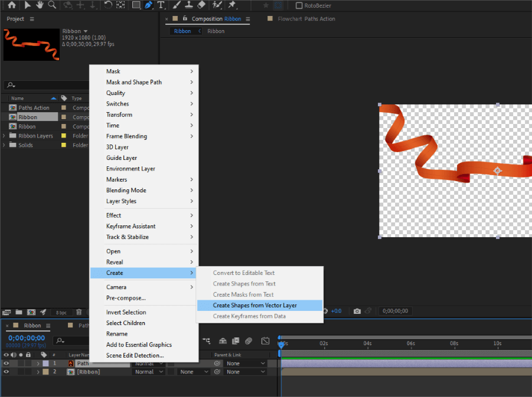The width and height of the screenshot is (532, 397).
Task: Expand the Ribbon Layers folder
Action: [5, 135]
